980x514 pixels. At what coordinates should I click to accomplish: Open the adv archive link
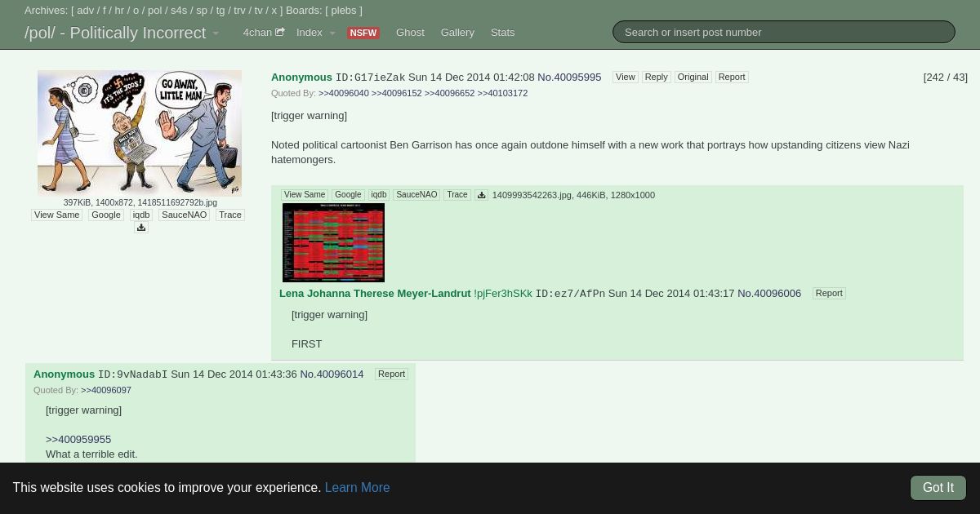86,11
